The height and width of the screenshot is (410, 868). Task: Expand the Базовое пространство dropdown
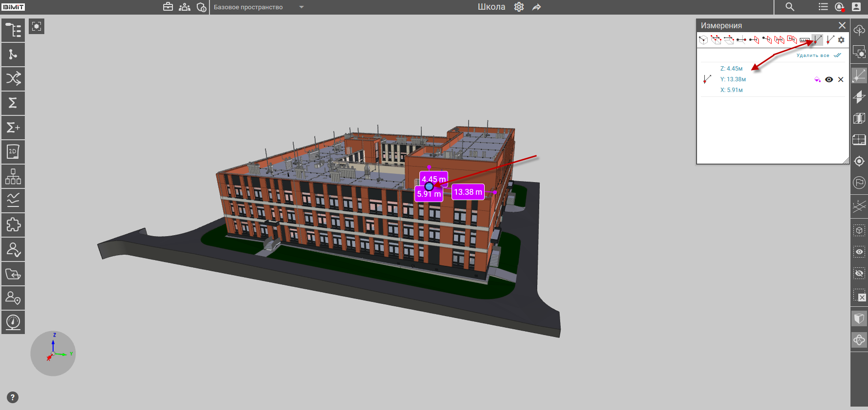point(302,7)
